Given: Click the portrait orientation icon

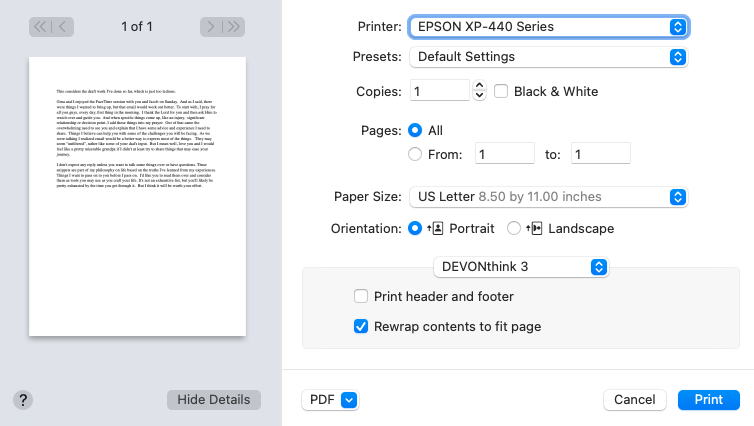Looking at the screenshot, I should (x=435, y=228).
